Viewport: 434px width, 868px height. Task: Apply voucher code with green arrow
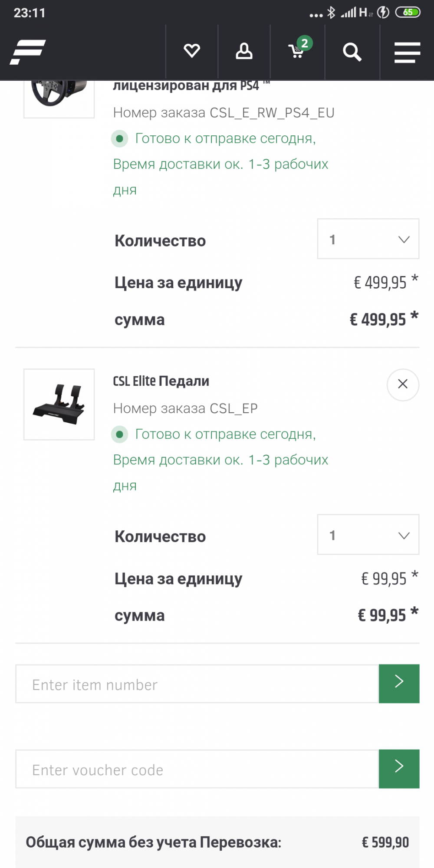click(399, 769)
